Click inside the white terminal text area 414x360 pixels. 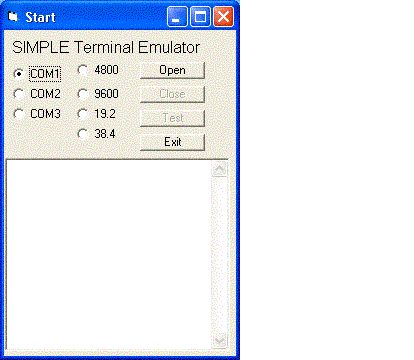(x=109, y=255)
